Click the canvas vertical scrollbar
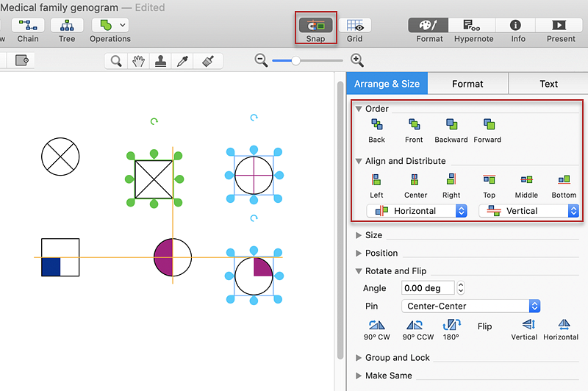The width and height of the screenshot is (588, 391). tap(340, 220)
